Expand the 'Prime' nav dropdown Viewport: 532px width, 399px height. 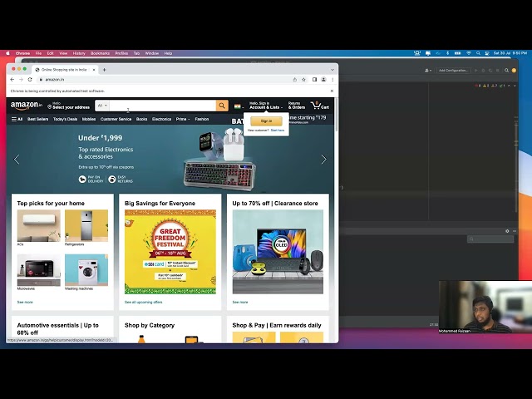(x=183, y=120)
